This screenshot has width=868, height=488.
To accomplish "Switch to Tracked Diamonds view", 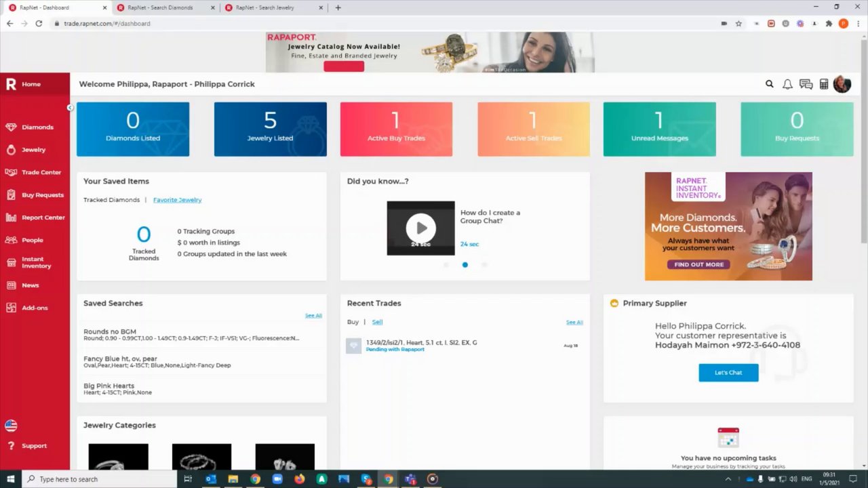I will (x=111, y=200).
